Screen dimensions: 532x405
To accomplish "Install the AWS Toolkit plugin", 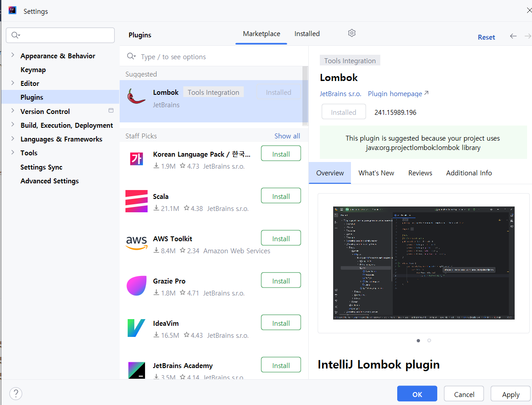I will [281, 238].
